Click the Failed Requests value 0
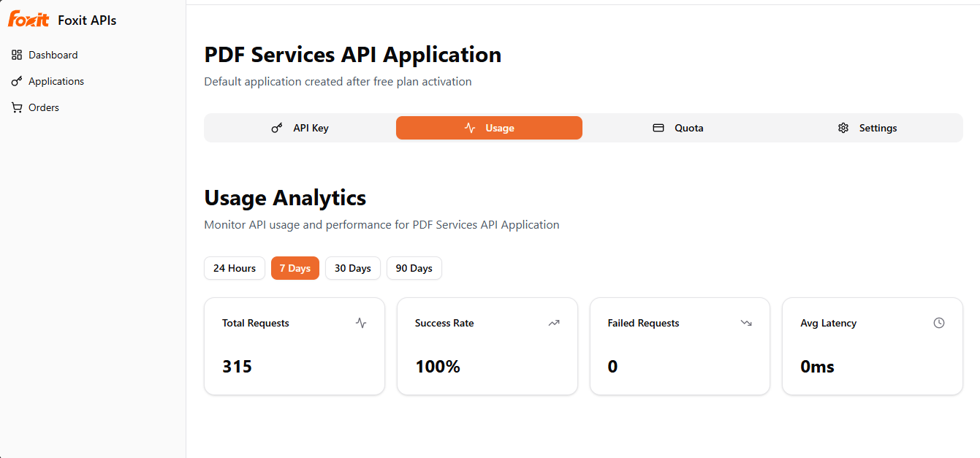This screenshot has width=980, height=458. (x=612, y=367)
